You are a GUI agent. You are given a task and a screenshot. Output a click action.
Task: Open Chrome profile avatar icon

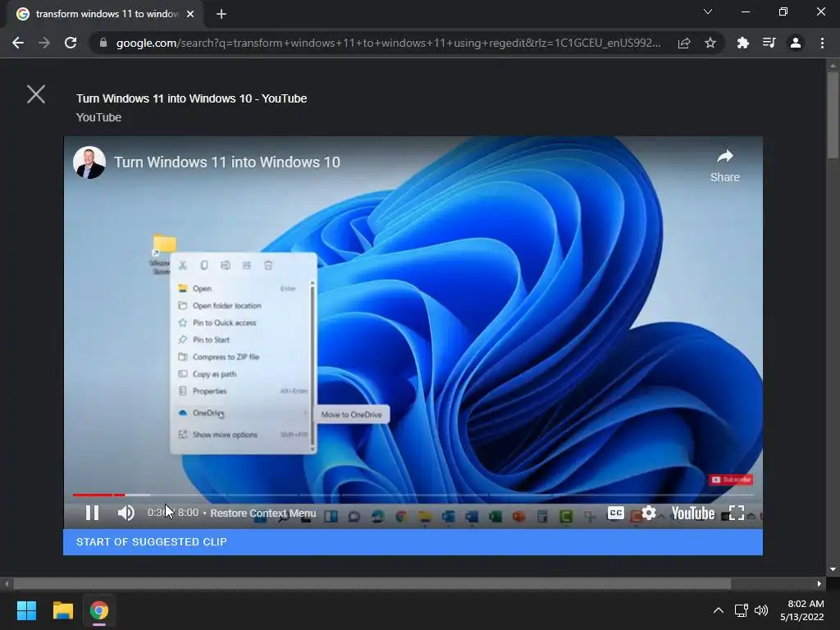[x=796, y=43]
